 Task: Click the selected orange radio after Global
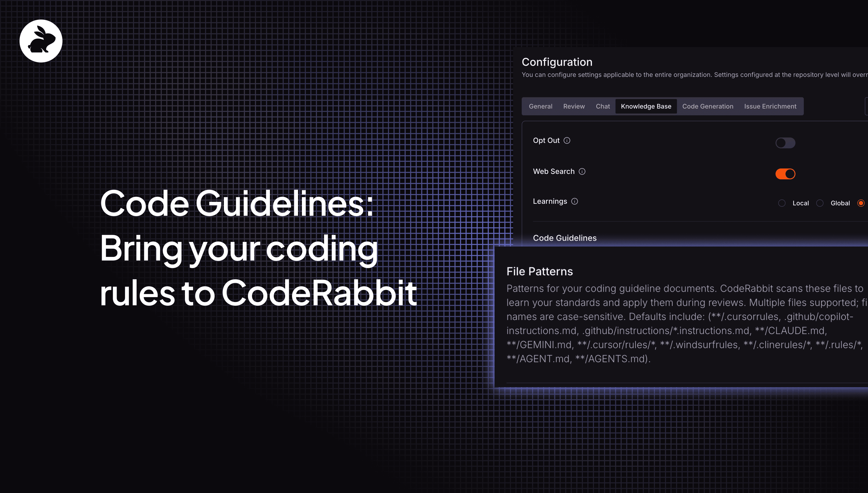861,203
